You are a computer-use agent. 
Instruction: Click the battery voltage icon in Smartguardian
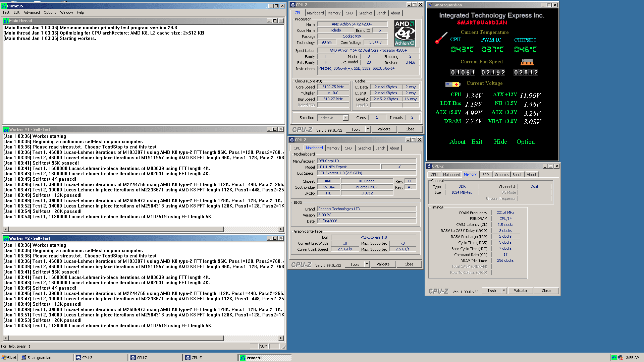coord(453,84)
